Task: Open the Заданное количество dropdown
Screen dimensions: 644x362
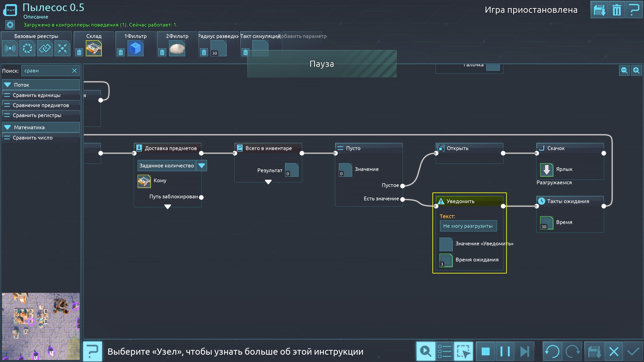Action: [202, 165]
